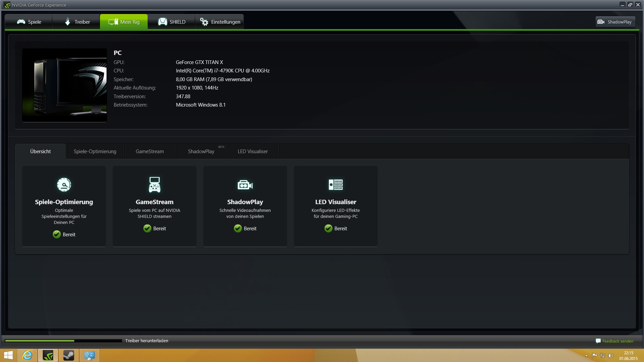Open the SHIELD tab
The width and height of the screenshot is (644, 362).
tap(171, 22)
